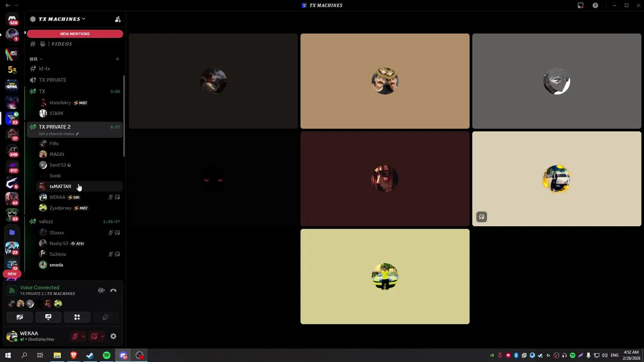Select the gray video tile
The width and height of the screenshot is (644, 362).
pyautogui.click(x=556, y=81)
